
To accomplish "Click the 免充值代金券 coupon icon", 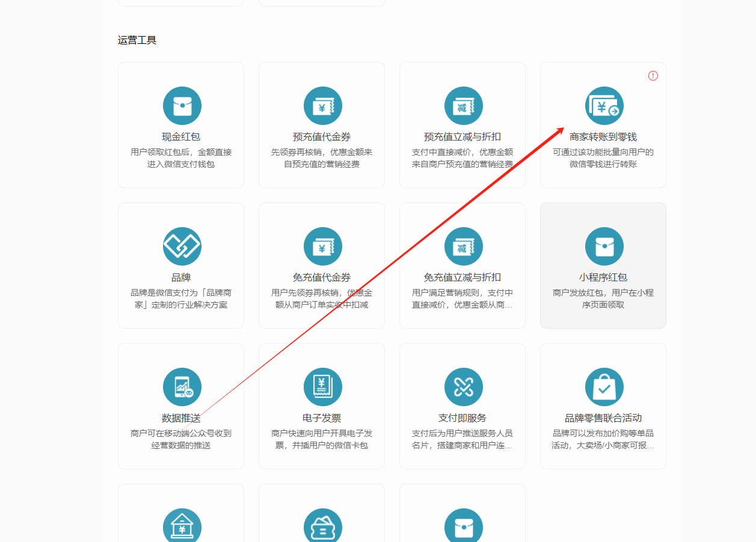I will (x=322, y=246).
